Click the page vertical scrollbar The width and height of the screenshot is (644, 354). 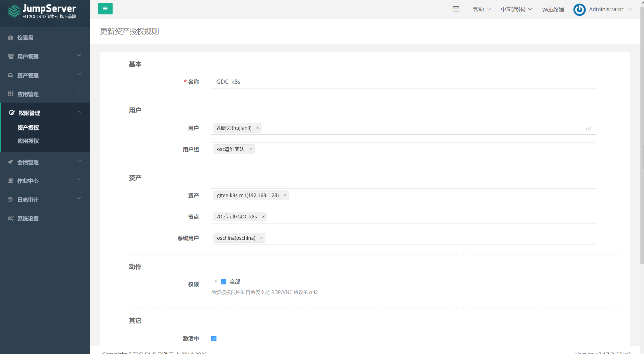tap(642, 135)
